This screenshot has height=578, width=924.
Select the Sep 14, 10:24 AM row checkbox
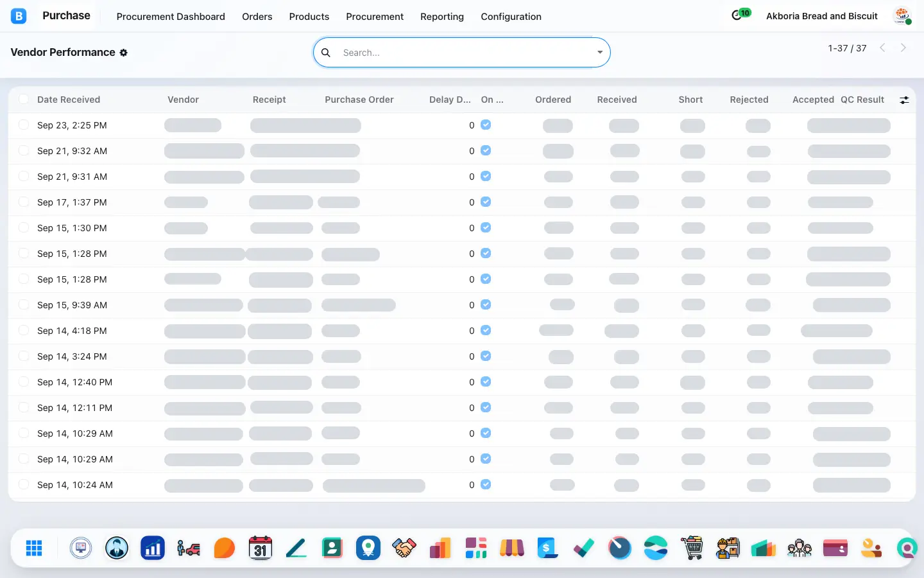(24, 484)
